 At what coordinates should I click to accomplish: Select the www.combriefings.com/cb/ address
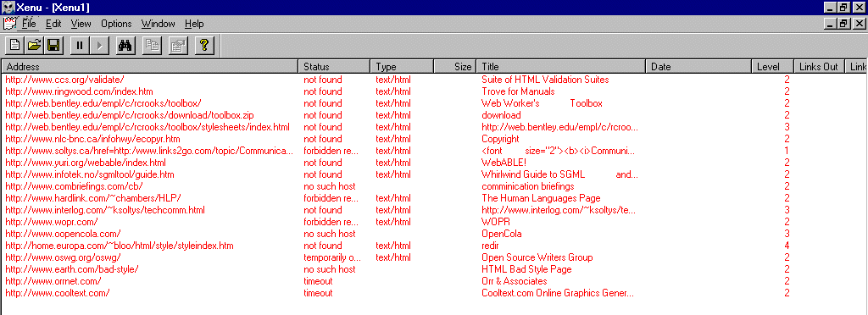[x=75, y=186]
